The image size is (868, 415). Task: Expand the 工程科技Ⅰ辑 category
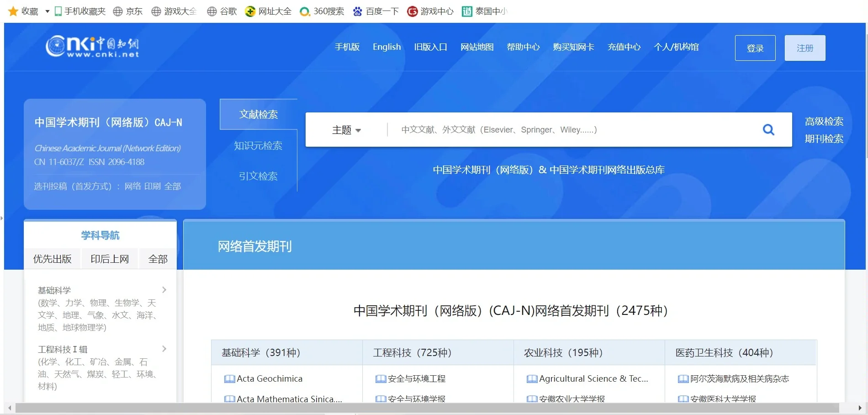(x=164, y=349)
